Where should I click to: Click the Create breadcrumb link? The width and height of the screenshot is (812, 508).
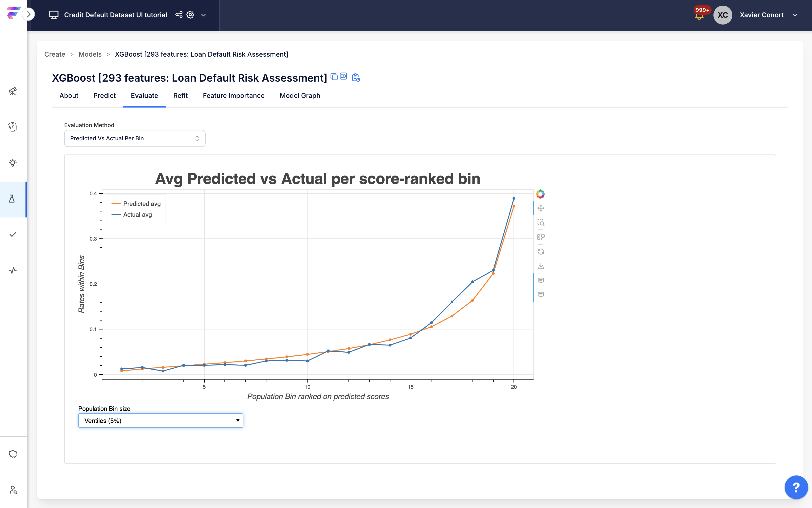pos(55,54)
